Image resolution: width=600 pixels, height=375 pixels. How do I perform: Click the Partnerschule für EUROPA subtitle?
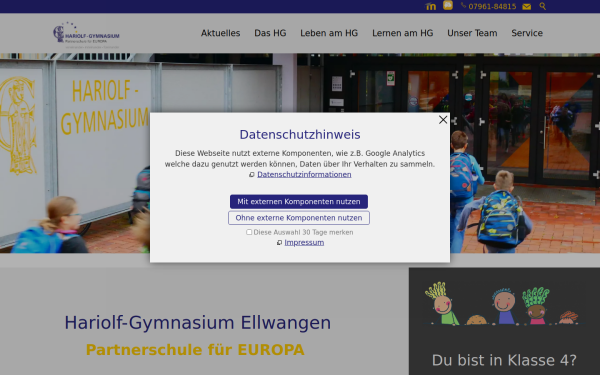195,350
